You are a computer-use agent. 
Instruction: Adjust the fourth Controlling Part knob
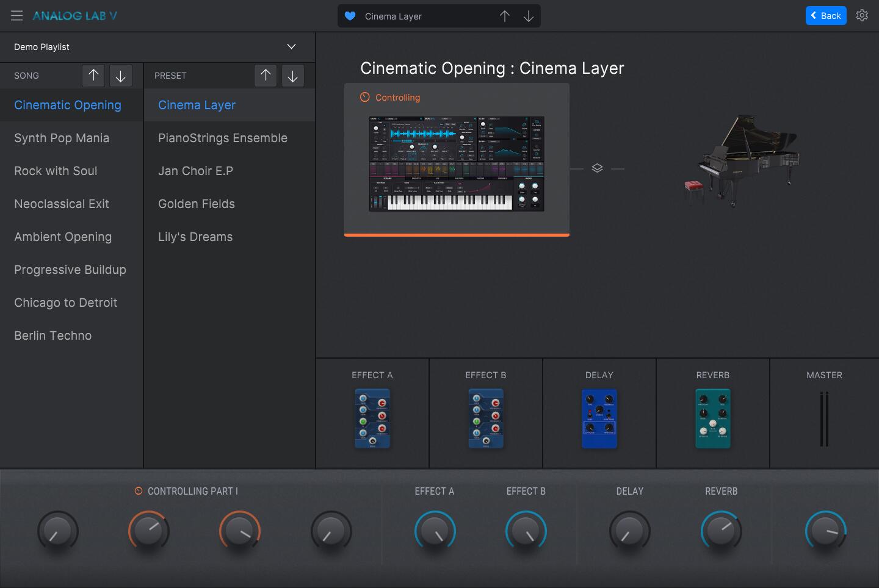pos(331,531)
